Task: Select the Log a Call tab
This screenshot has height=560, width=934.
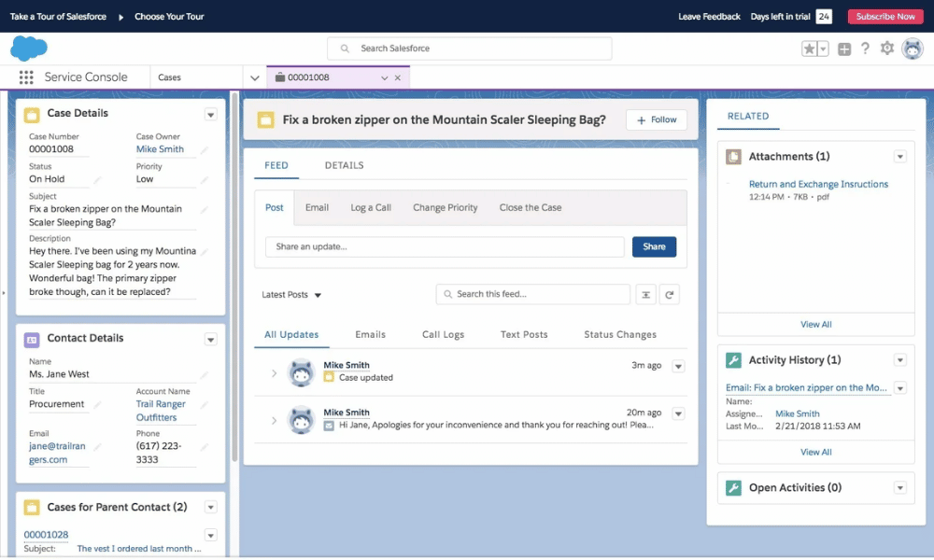Action: (371, 208)
